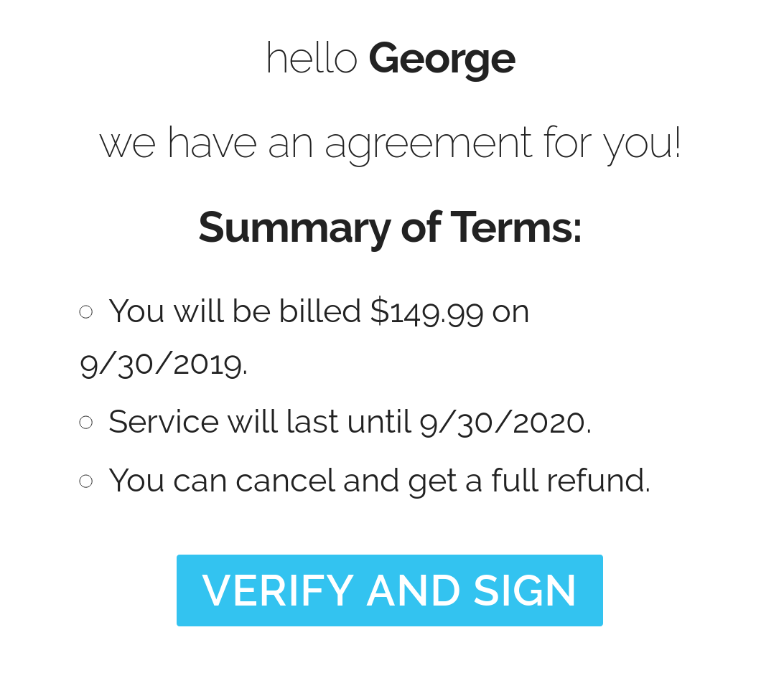The width and height of the screenshot is (784, 673).
Task: Click the word hello in the greeting
Action: [312, 58]
